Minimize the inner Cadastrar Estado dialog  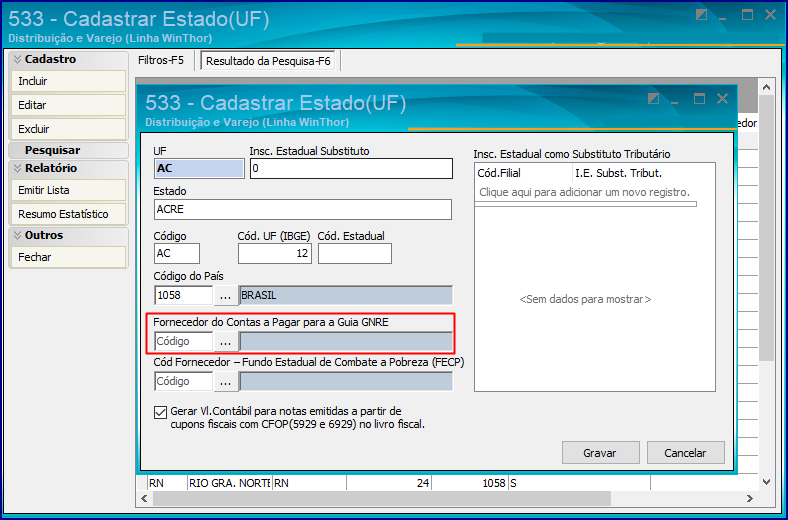click(x=675, y=101)
